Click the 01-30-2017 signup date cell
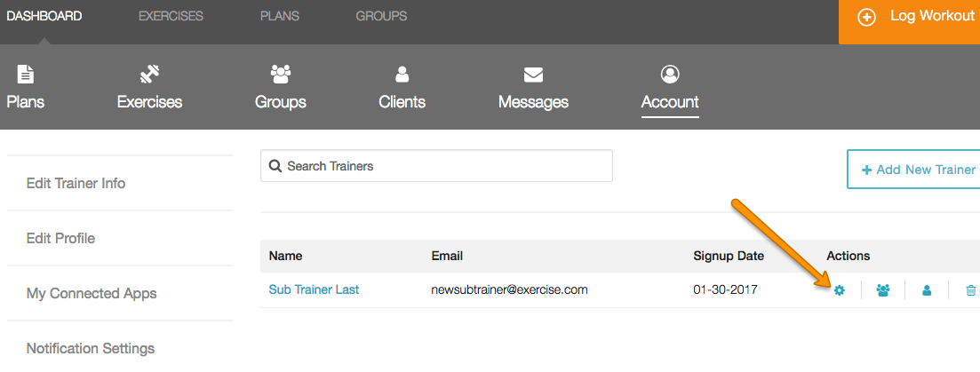Screen dimensions: 980x372 (x=725, y=289)
